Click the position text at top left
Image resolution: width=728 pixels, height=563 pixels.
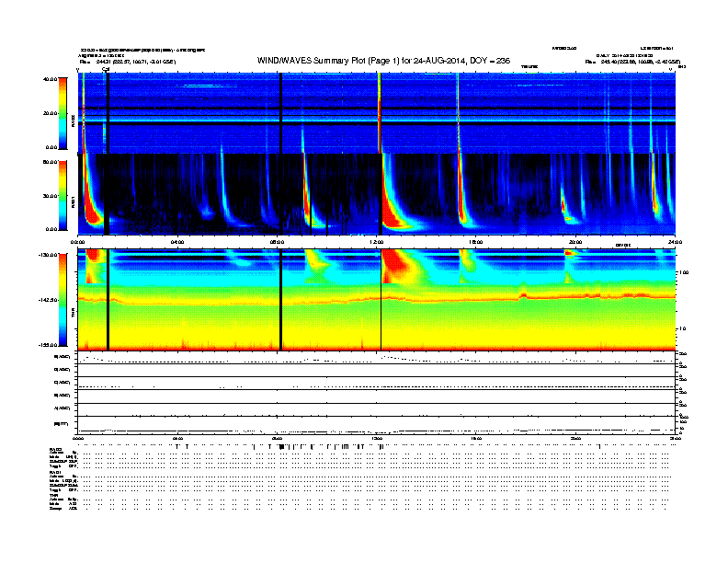click(x=128, y=62)
